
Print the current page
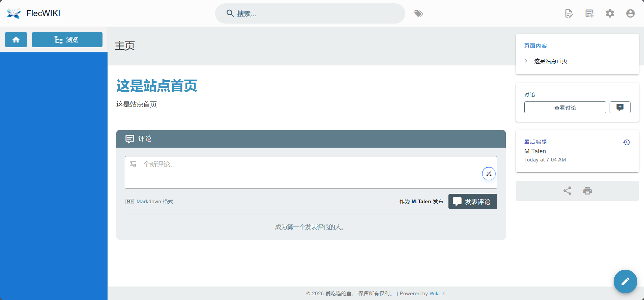click(587, 191)
